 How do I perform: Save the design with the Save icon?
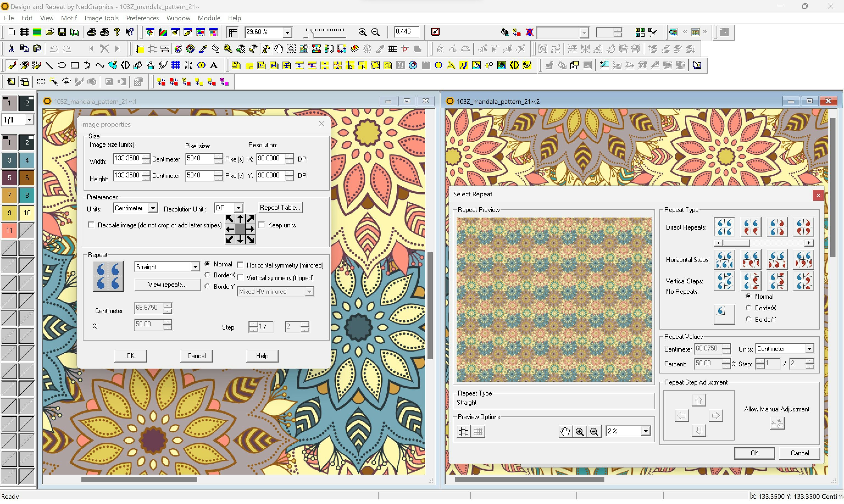pos(62,32)
